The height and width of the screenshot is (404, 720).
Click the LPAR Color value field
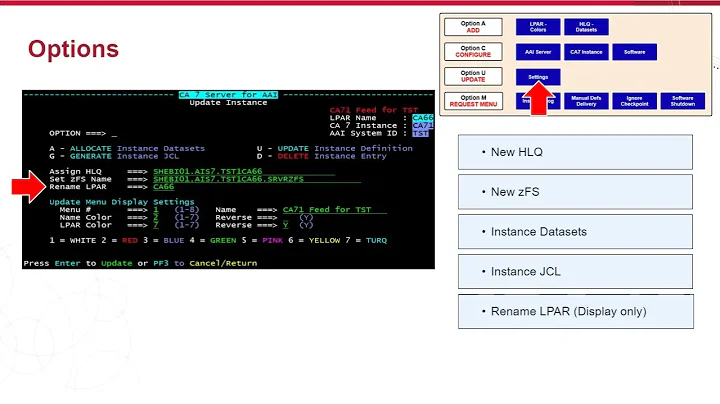pos(156,225)
